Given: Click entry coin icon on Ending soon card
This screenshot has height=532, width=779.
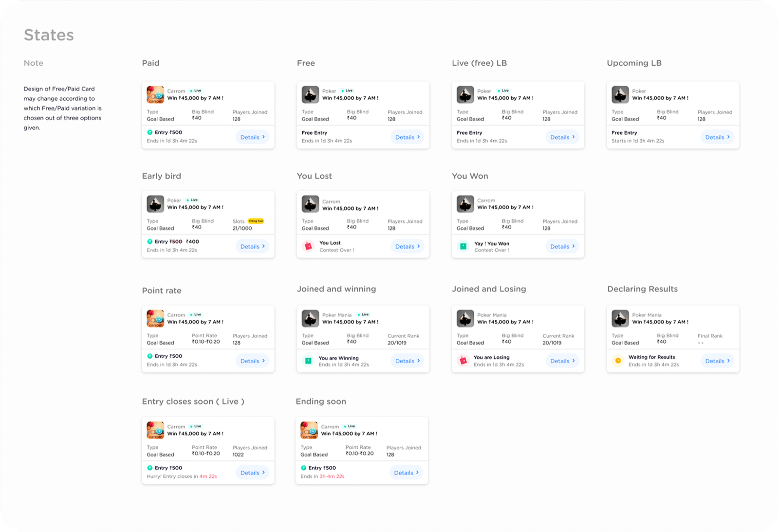Looking at the screenshot, I should click(x=304, y=468).
